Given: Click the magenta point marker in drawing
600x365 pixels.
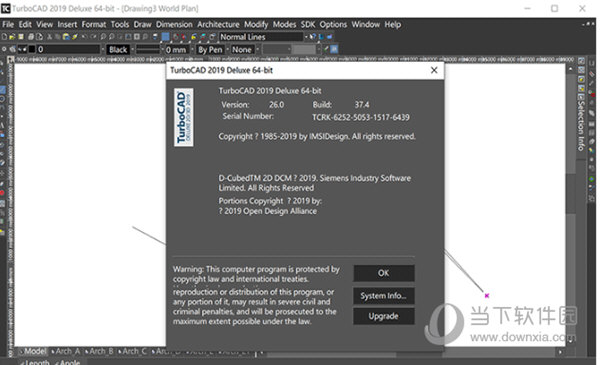Looking at the screenshot, I should click(487, 295).
